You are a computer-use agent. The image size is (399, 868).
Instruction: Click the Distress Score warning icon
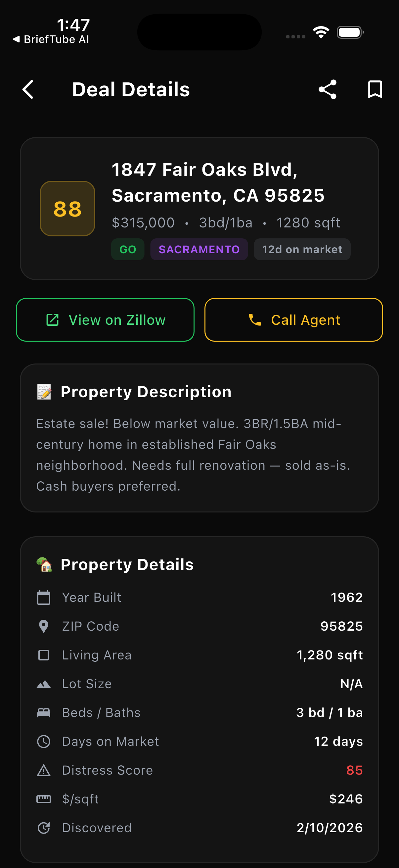point(44,770)
